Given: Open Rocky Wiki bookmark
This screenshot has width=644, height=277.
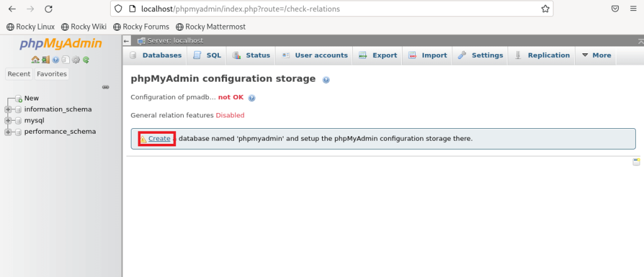Looking at the screenshot, I should pos(84,26).
